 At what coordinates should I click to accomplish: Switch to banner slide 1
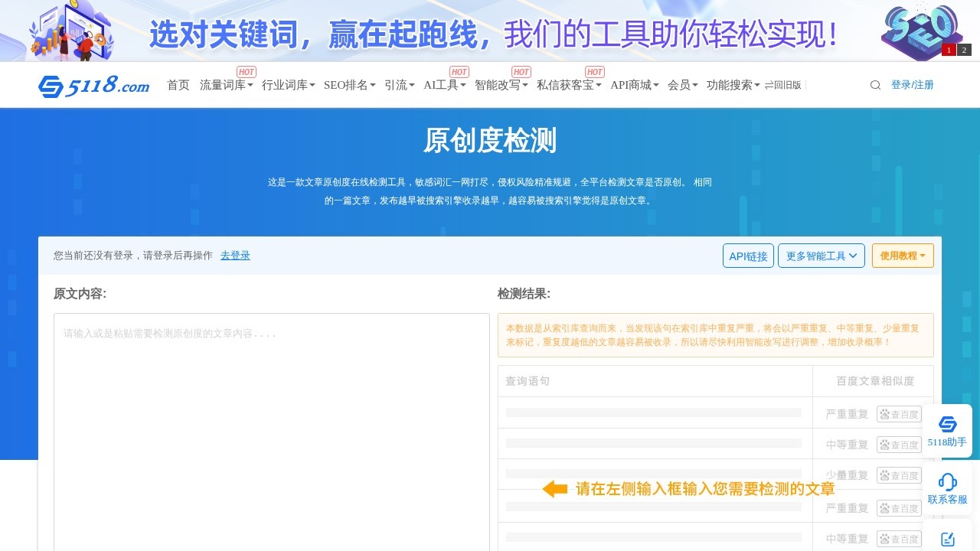949,50
